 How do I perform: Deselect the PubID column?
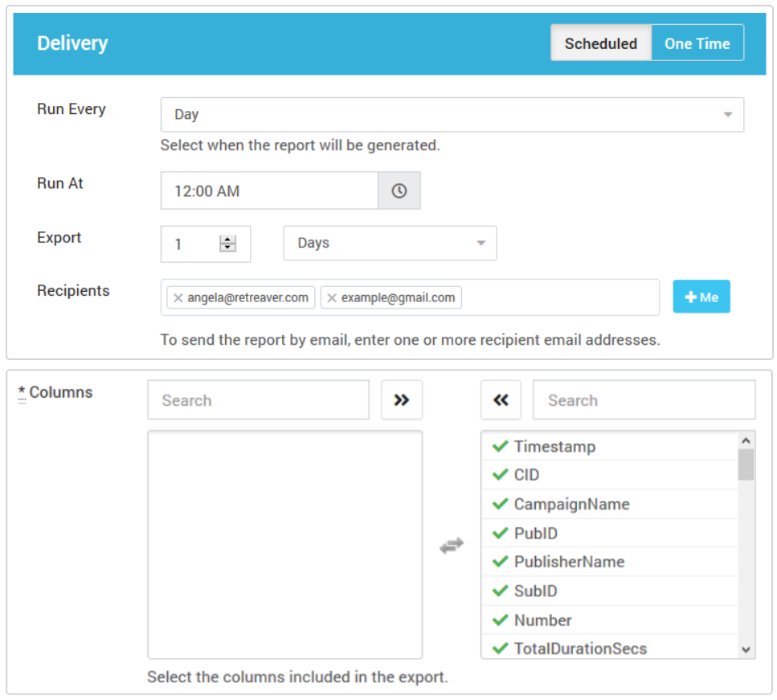[610, 533]
